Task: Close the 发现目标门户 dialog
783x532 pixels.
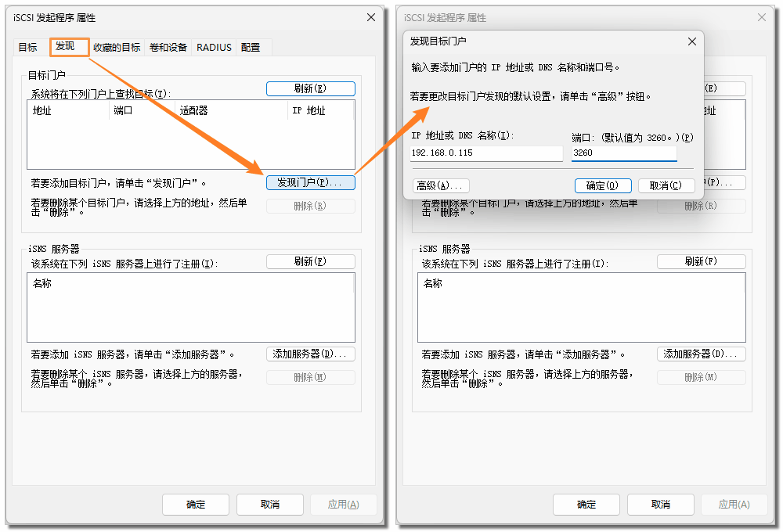Action: click(x=692, y=41)
